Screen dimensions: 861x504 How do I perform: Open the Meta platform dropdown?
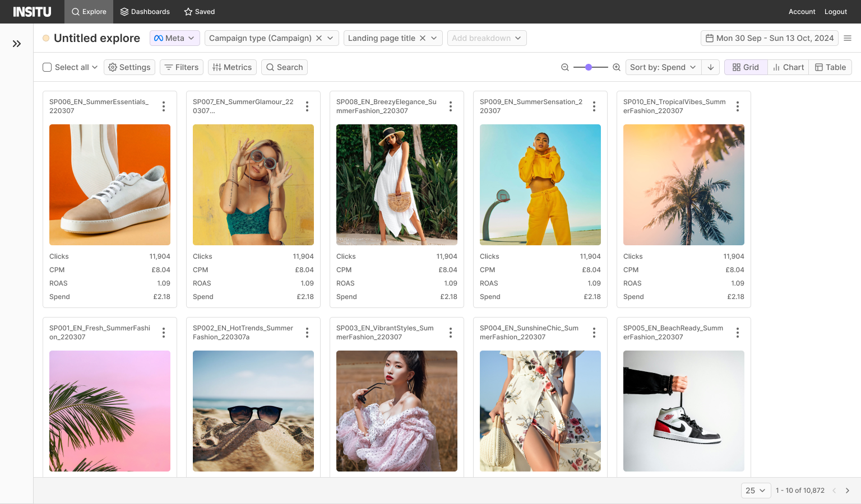pyautogui.click(x=175, y=38)
